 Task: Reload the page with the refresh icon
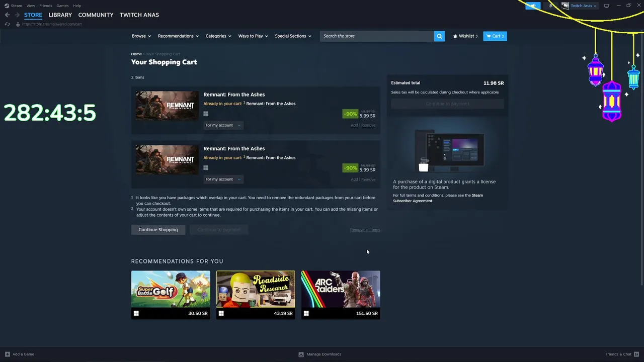pos(7,24)
